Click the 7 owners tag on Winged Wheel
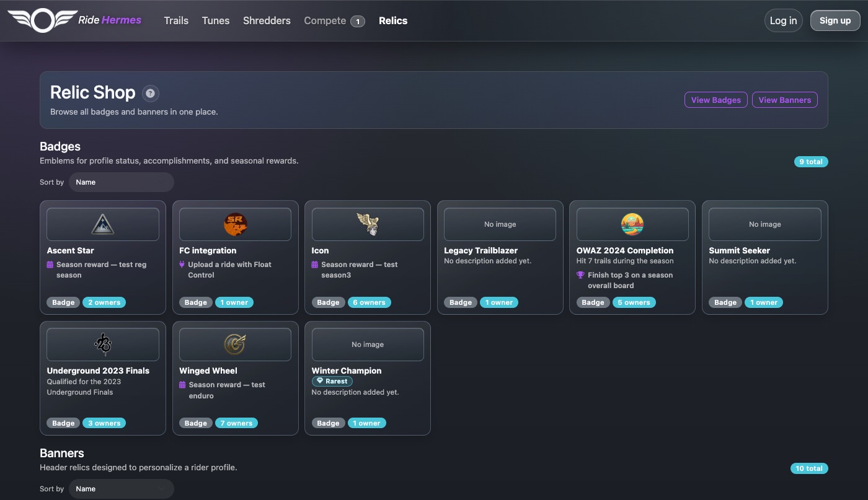Viewport: 868px width, 500px height. pyautogui.click(x=236, y=423)
